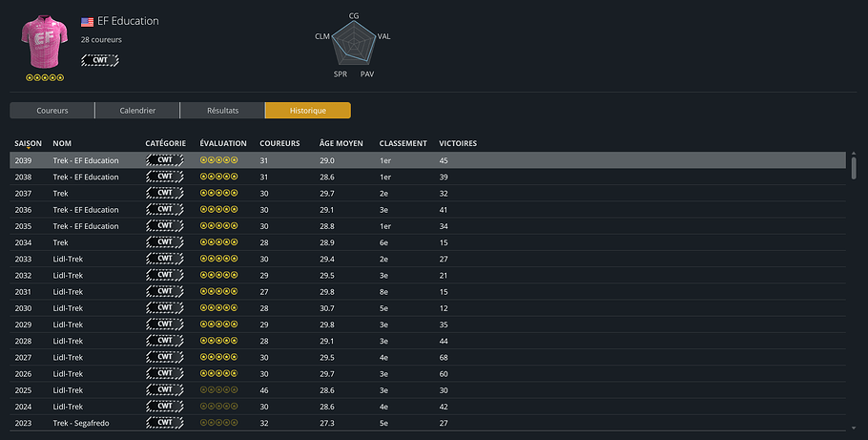Image resolution: width=868 pixels, height=440 pixels.
Task: Select the Historique tab
Action: (308, 111)
